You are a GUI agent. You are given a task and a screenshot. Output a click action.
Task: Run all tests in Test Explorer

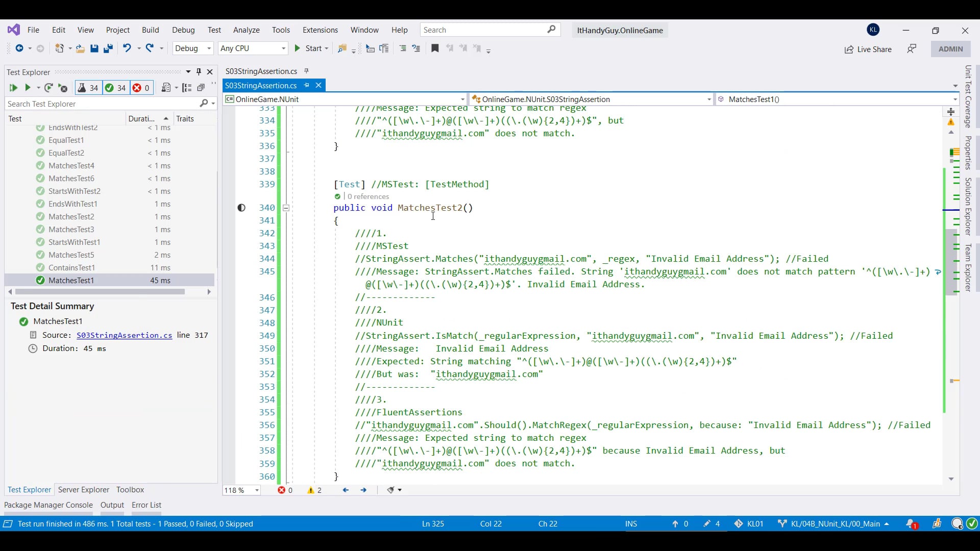pos(13,88)
